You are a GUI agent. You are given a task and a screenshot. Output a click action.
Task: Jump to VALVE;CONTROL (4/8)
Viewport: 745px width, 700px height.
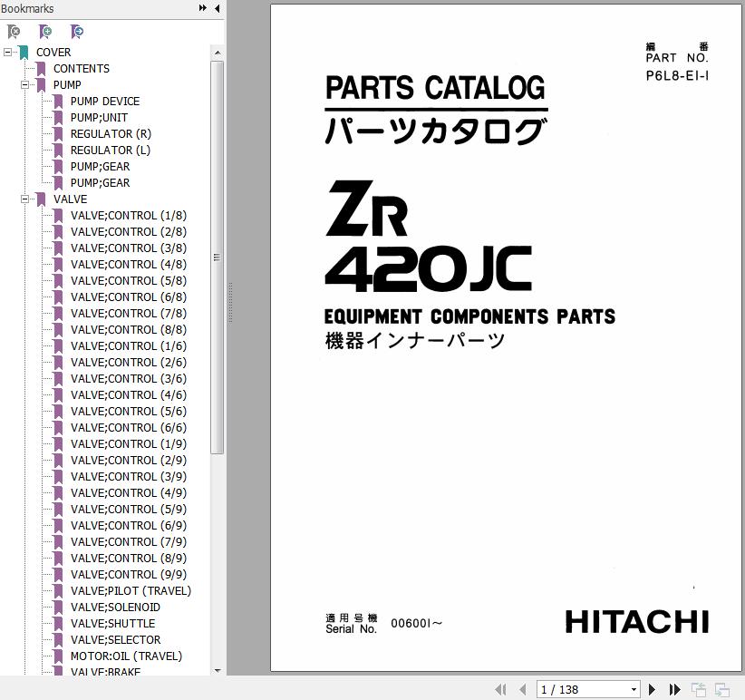[129, 264]
